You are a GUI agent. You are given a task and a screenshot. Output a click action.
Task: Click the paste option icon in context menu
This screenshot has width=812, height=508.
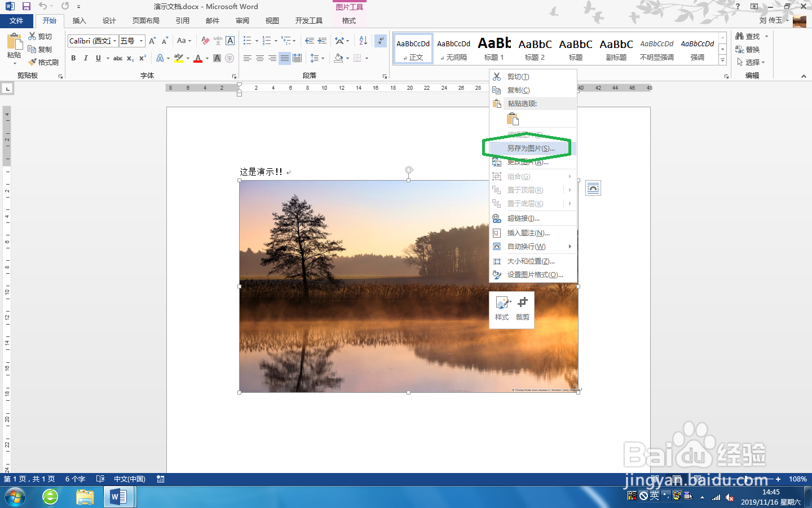[513, 119]
